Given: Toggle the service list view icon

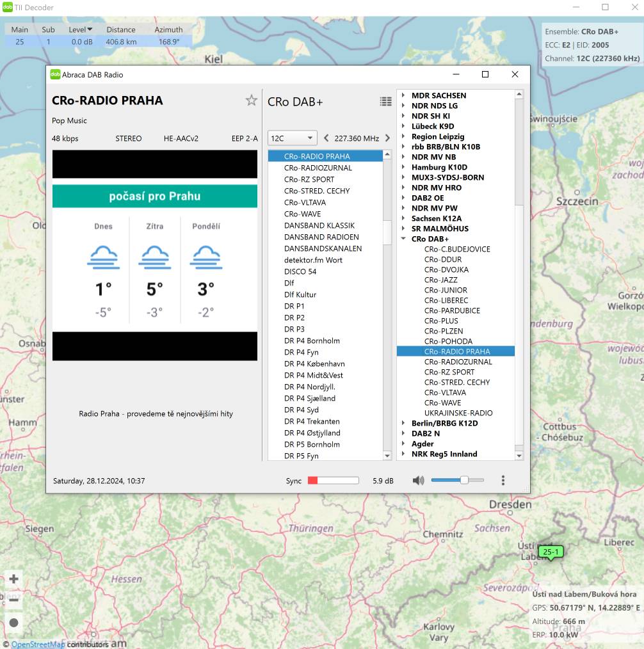Looking at the screenshot, I should pyautogui.click(x=385, y=101).
